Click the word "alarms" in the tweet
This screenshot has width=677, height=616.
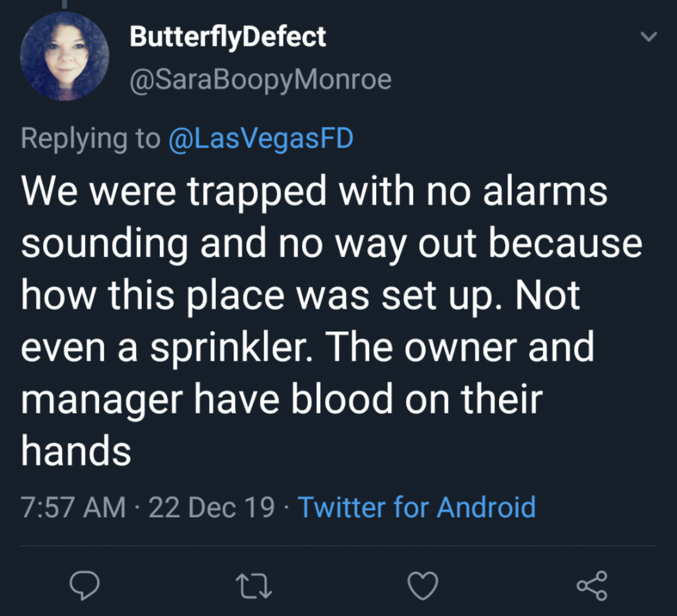coord(545,191)
